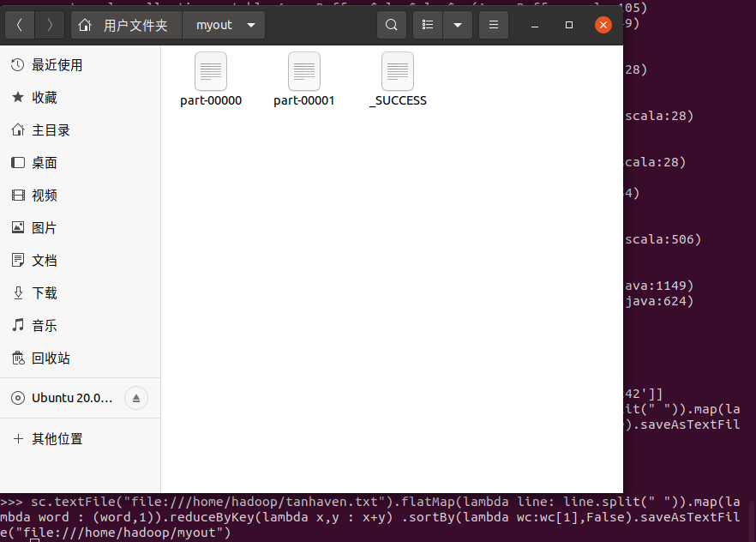Expand the myout folder dropdown arrow
Image resolution: width=756 pixels, height=542 pixels.
(251, 25)
